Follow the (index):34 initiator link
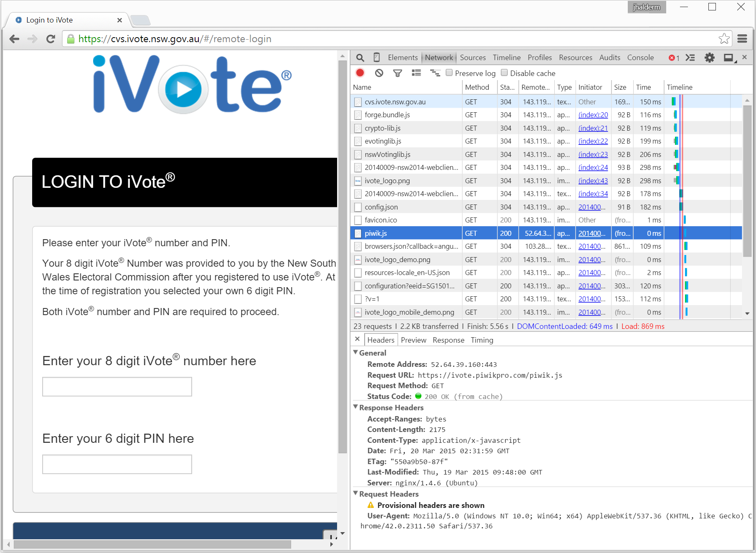 point(593,194)
